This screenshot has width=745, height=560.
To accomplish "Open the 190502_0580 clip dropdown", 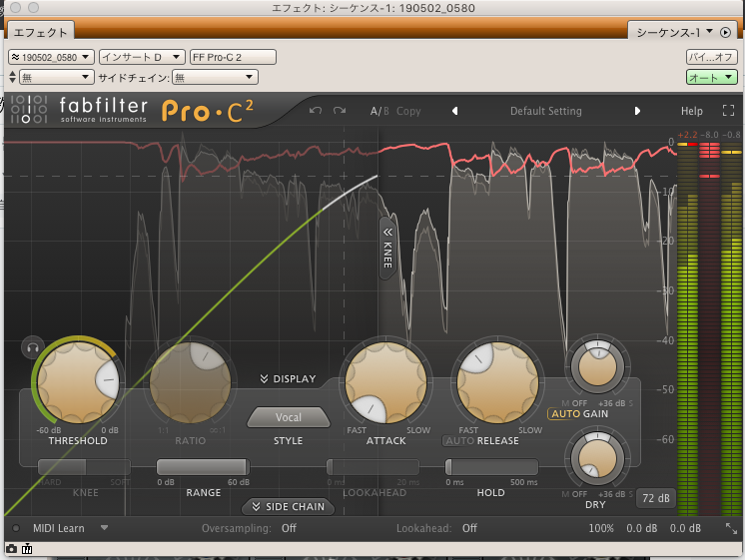I will click(51, 57).
